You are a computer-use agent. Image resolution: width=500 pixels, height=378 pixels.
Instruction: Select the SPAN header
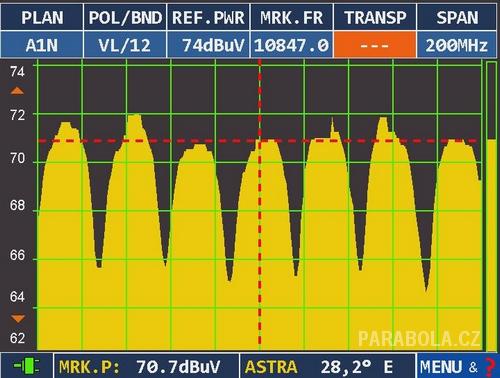click(x=457, y=17)
